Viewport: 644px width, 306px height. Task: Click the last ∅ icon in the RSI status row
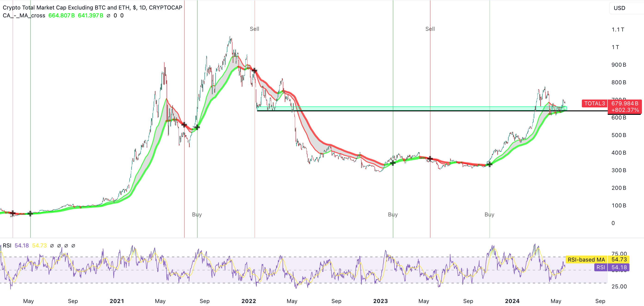pos(73,246)
